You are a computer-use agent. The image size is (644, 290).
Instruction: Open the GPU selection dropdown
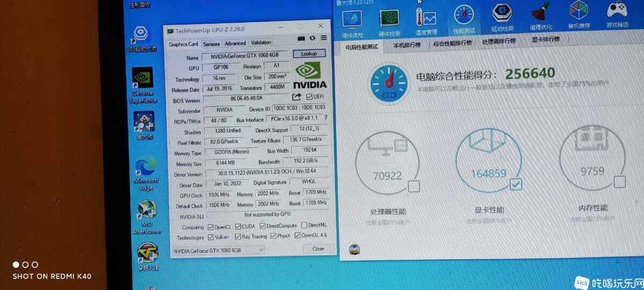(218, 250)
